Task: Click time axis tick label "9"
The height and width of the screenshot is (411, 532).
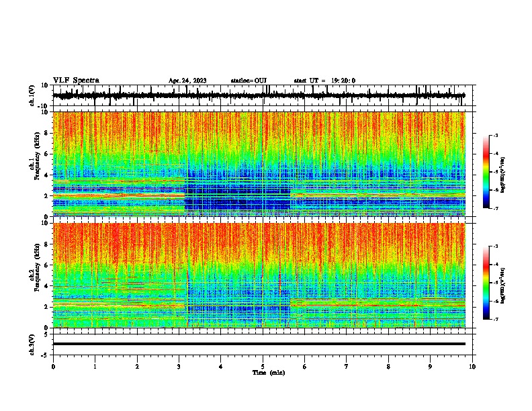Action: pos(430,367)
